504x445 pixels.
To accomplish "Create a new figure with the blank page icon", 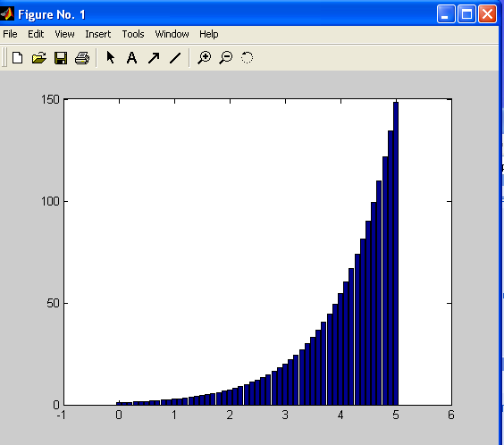I will pyautogui.click(x=17, y=58).
